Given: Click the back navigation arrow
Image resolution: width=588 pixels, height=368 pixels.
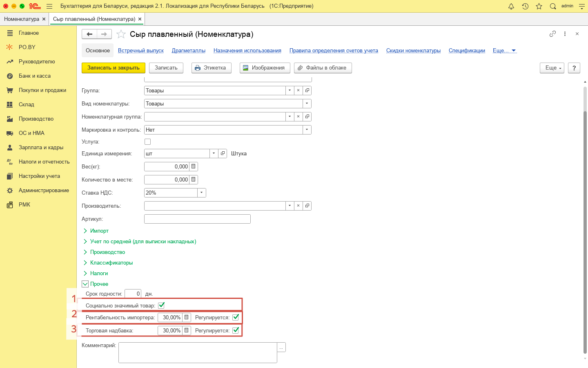Looking at the screenshot, I should click(89, 34).
